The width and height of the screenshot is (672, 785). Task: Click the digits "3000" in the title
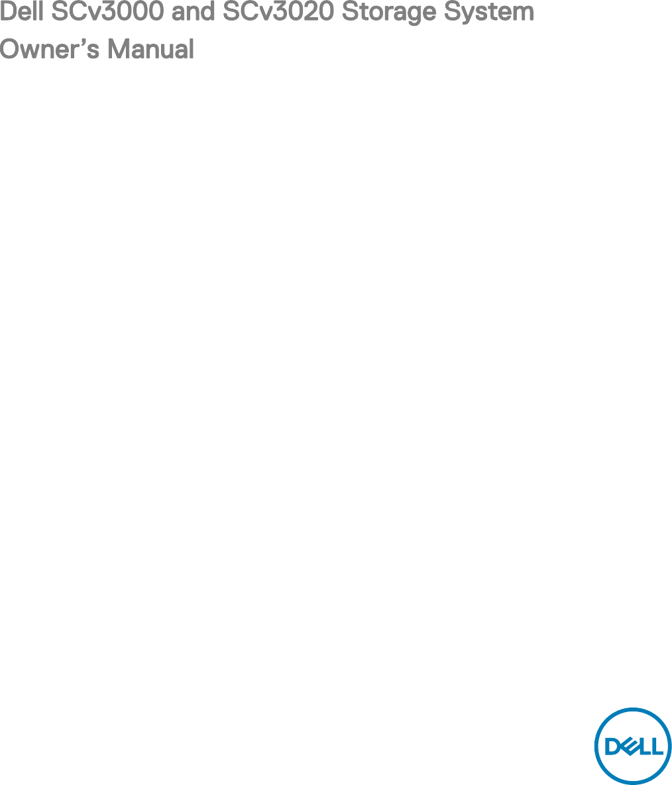[133, 11]
